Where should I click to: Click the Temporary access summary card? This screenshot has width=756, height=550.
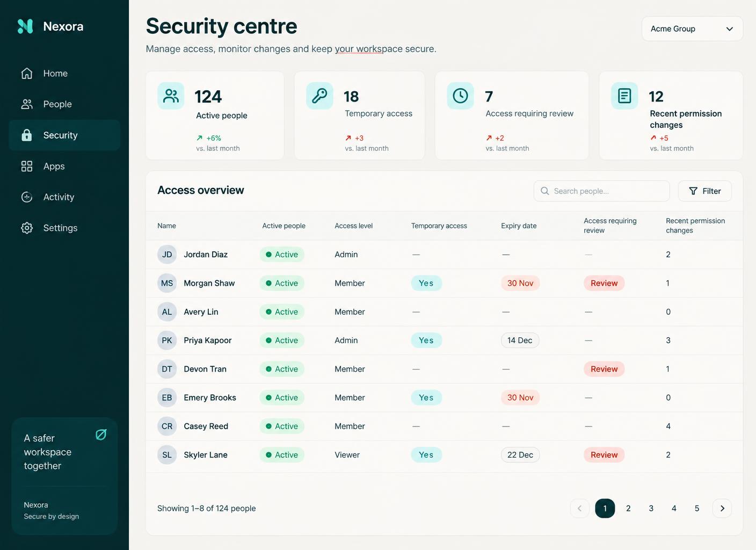360,115
